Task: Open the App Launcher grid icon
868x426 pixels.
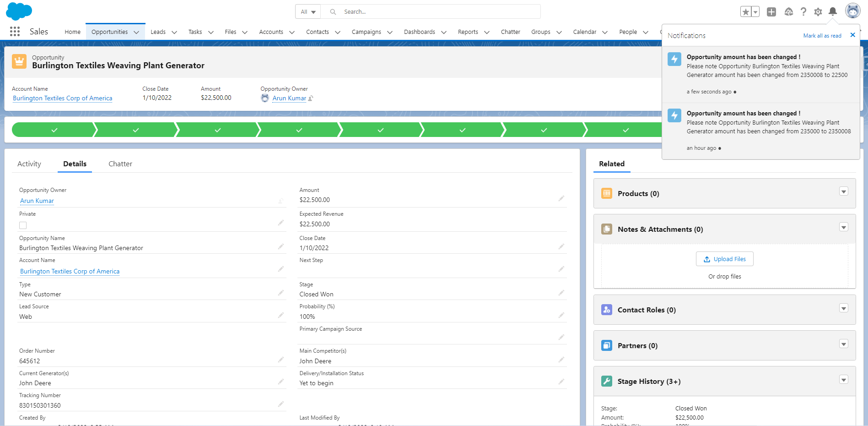Action: tap(15, 32)
